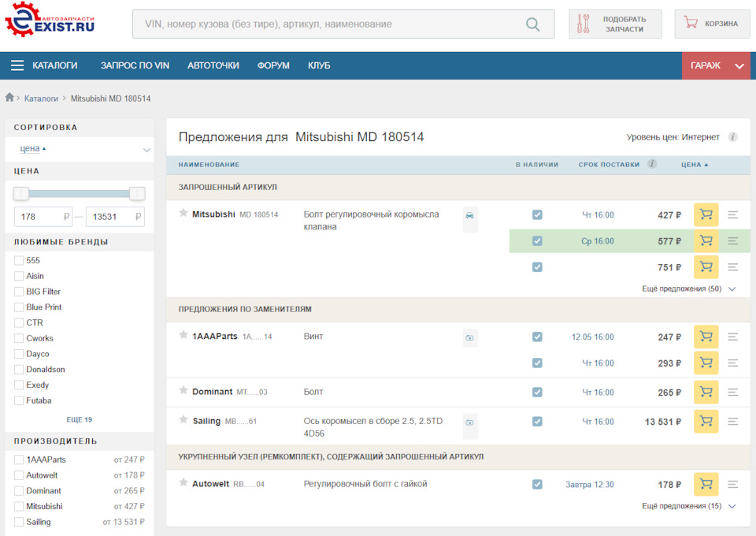Viewport: 756px width, 536px height.
Task: Check the 555 brand checkbox
Action: tap(19, 261)
